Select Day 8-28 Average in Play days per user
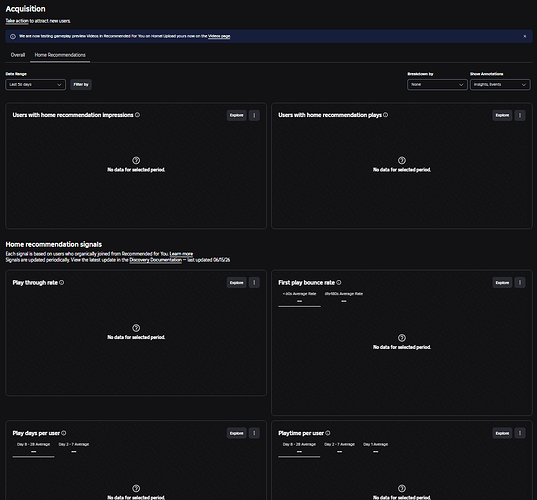The height and width of the screenshot is (500, 537). click(x=33, y=448)
